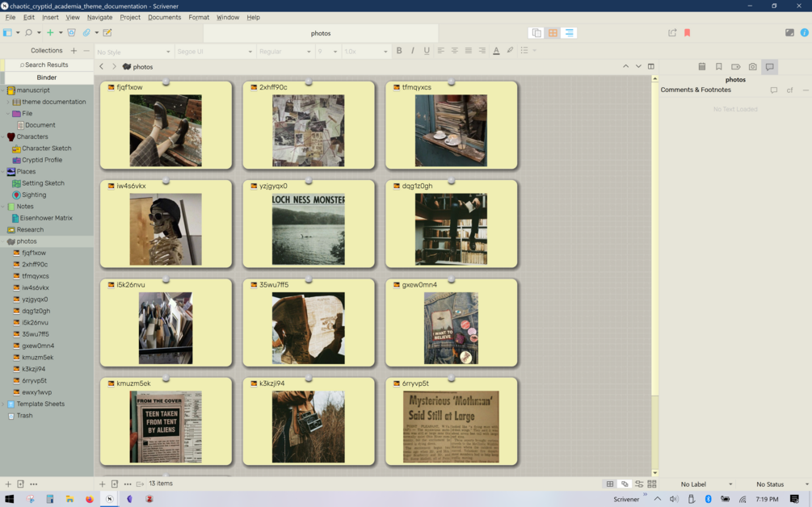Add a footnote with cf button
The image size is (812, 507).
click(789, 90)
